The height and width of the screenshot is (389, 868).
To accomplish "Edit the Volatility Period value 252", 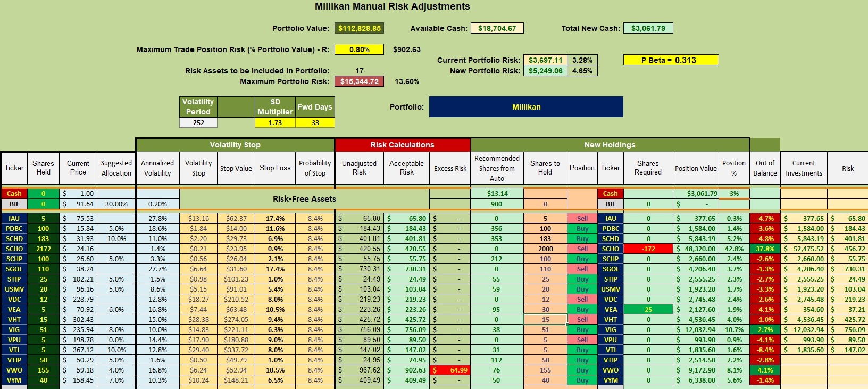I will (x=198, y=122).
